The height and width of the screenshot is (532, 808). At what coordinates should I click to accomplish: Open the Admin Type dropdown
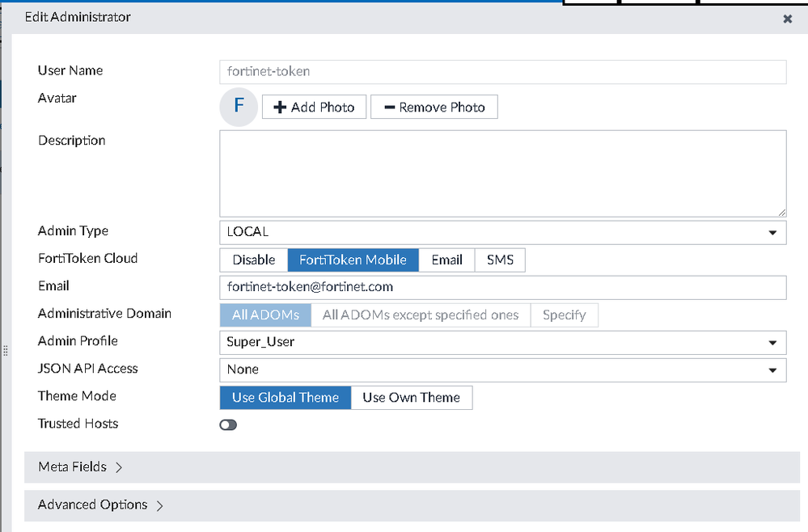(503, 232)
